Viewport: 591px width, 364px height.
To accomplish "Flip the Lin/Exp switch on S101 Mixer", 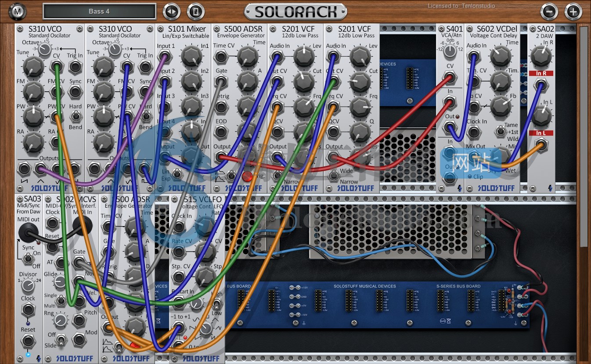I will tap(178, 175).
